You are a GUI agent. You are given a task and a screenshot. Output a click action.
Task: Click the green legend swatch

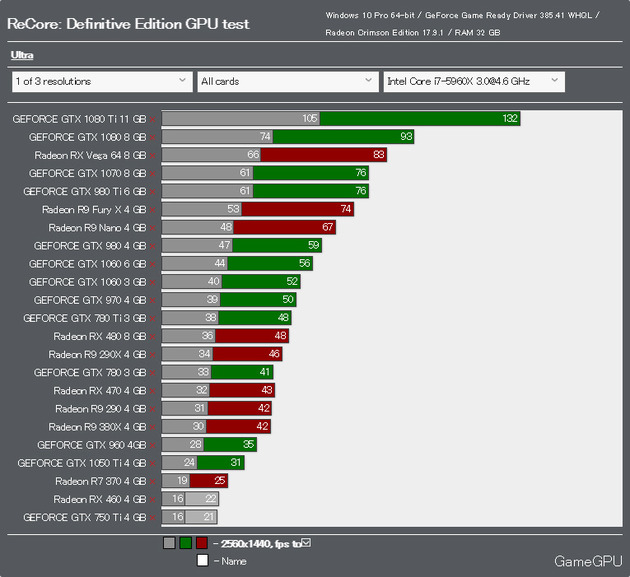tap(186, 543)
